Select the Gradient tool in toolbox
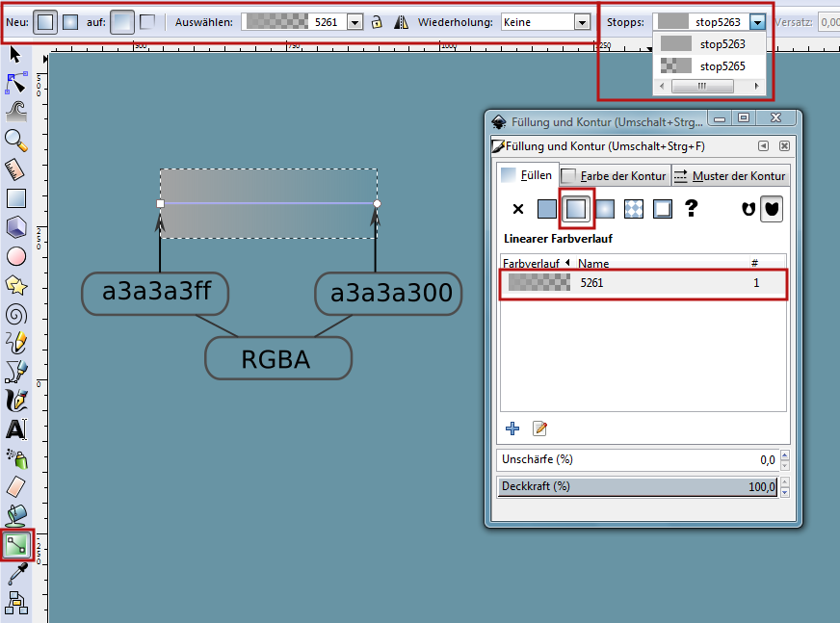This screenshot has height=623, width=840. [x=16, y=546]
